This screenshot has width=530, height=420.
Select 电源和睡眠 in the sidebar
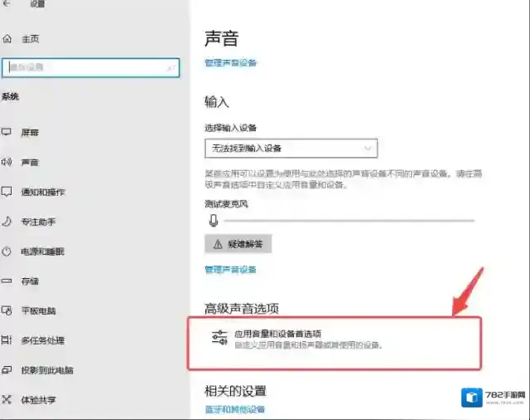pyautogui.click(x=42, y=252)
